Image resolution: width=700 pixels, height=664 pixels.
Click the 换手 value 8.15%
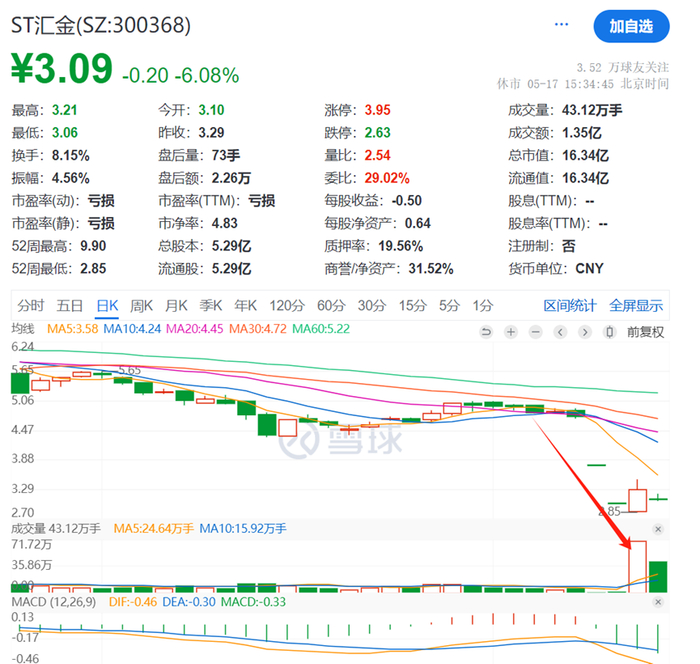[x=71, y=155]
